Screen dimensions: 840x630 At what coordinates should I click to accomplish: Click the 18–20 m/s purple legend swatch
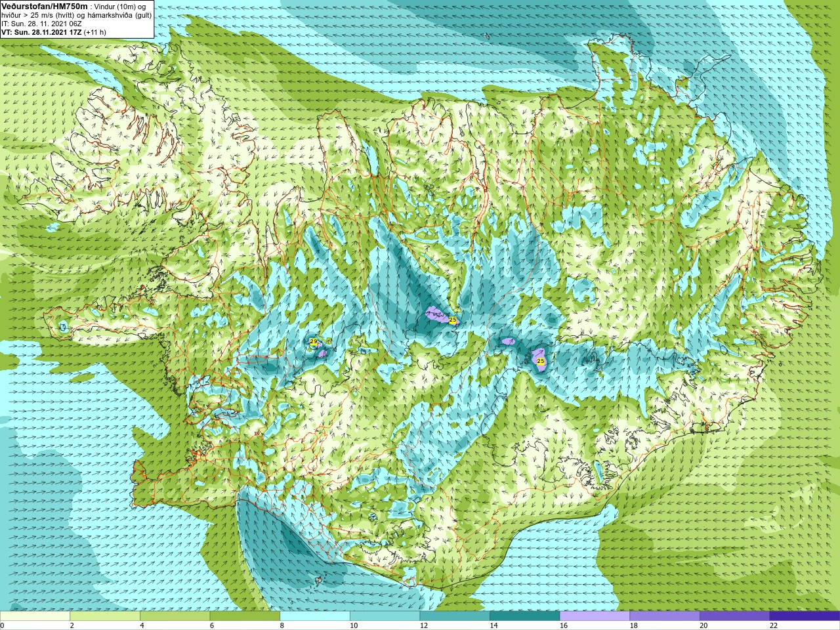point(665,616)
